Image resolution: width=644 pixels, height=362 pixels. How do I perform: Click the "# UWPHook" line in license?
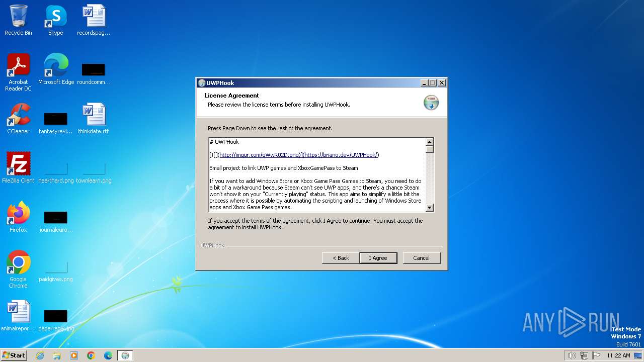(224, 142)
